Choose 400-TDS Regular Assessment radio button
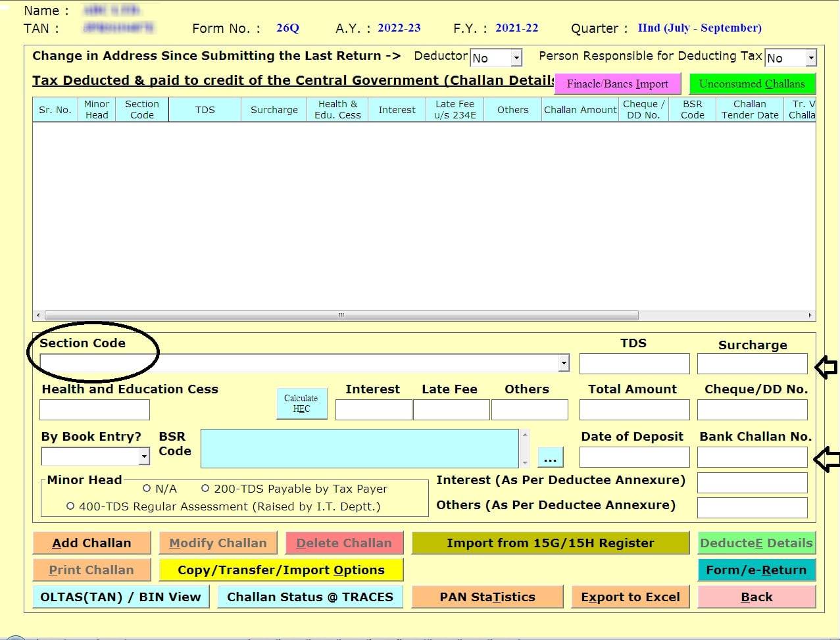The height and width of the screenshot is (640, 840). click(70, 506)
